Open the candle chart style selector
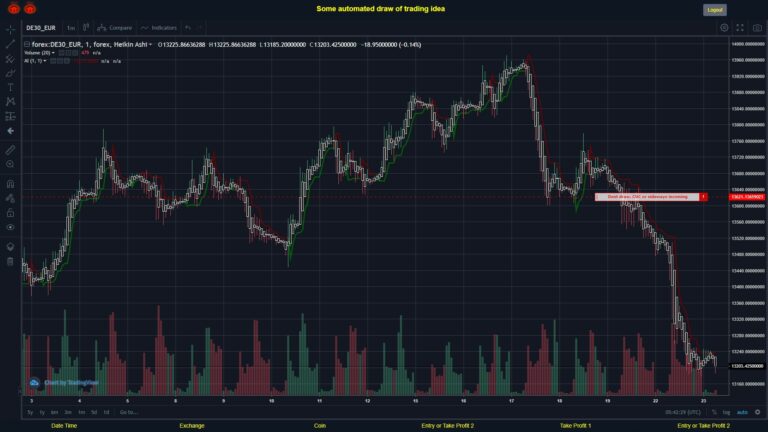 point(86,28)
